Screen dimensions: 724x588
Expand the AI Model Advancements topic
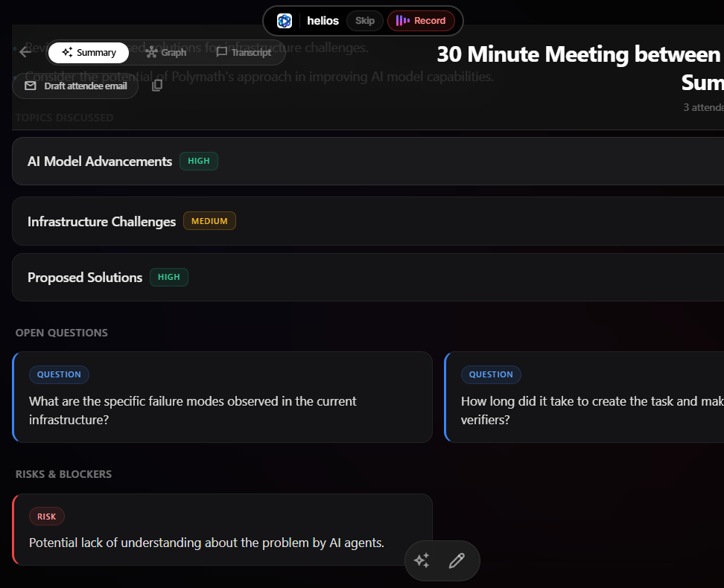tap(368, 161)
